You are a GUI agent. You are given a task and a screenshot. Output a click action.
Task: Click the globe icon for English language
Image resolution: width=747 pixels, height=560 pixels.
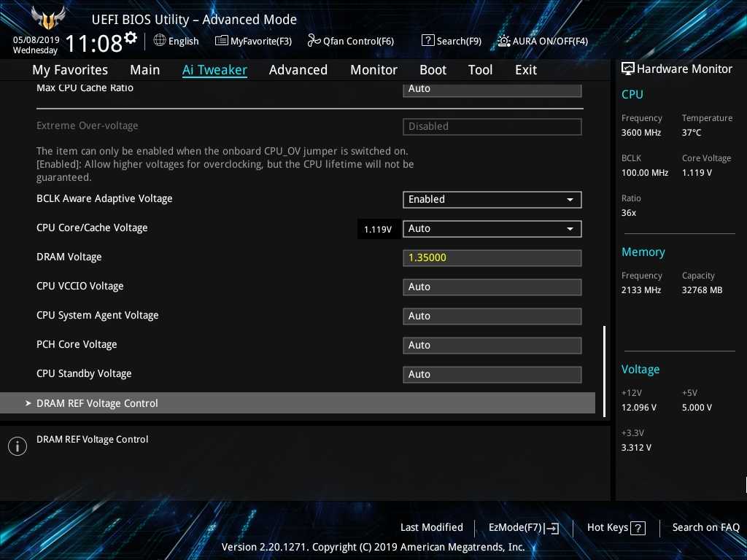click(160, 41)
